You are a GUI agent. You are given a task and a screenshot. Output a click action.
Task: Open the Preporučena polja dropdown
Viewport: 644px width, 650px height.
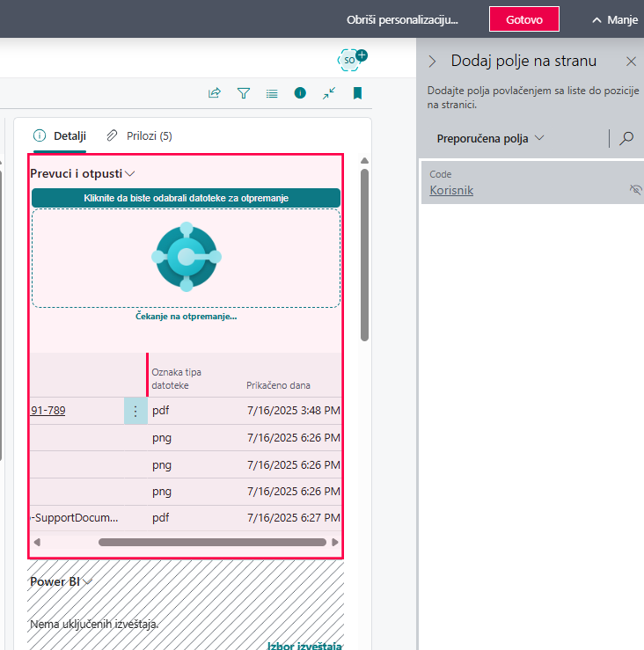click(491, 138)
